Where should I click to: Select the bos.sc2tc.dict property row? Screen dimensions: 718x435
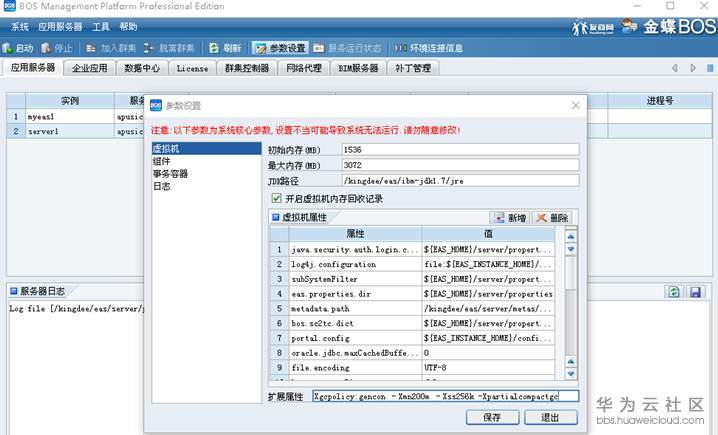coord(412,323)
